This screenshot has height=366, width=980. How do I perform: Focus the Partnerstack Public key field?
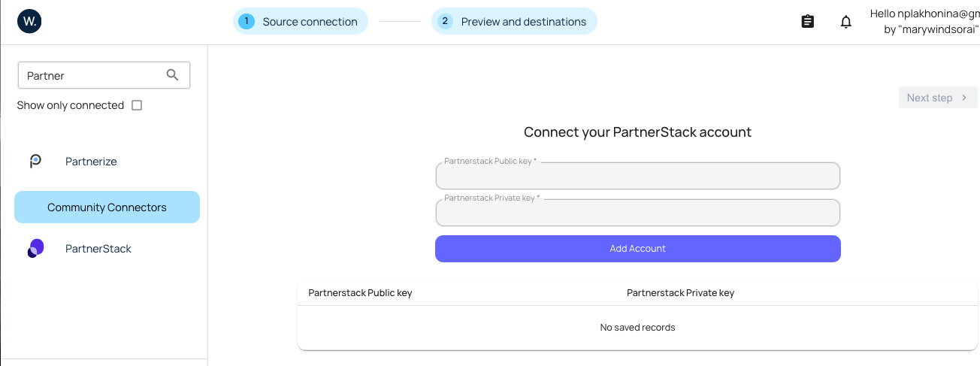click(637, 176)
